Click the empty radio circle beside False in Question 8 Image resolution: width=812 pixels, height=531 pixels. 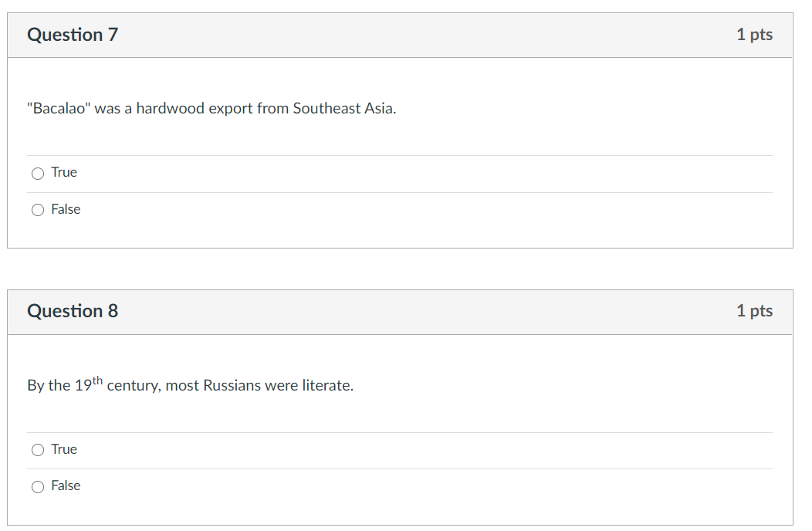(38, 486)
